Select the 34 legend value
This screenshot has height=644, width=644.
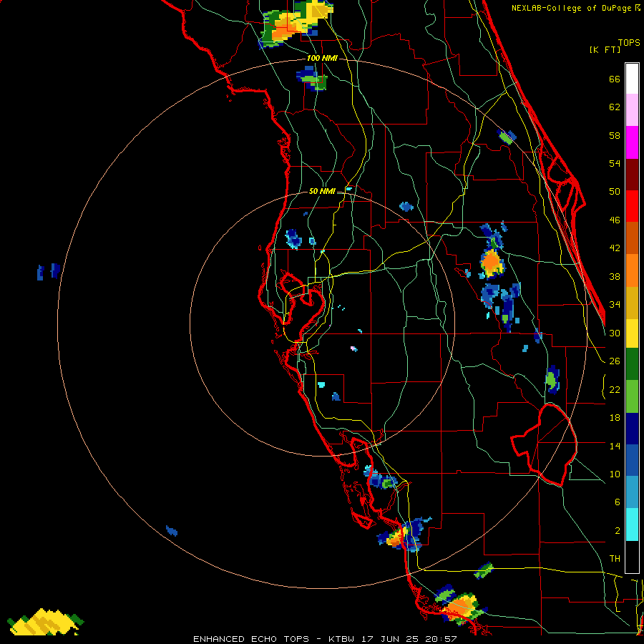(615, 305)
